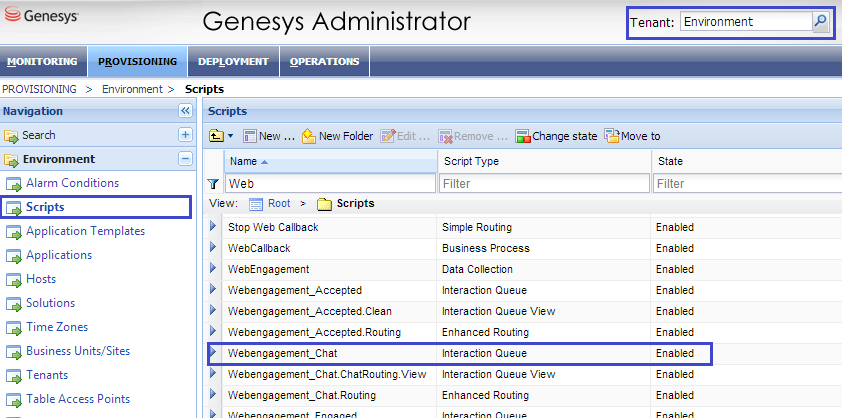
Task: Click the Genesys logo
Action: 41,16
